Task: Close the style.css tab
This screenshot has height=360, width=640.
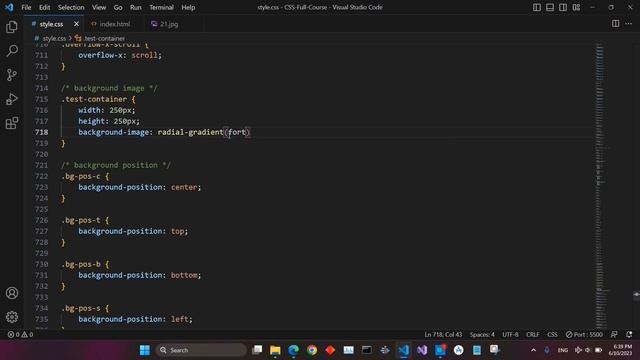Action: [76, 24]
